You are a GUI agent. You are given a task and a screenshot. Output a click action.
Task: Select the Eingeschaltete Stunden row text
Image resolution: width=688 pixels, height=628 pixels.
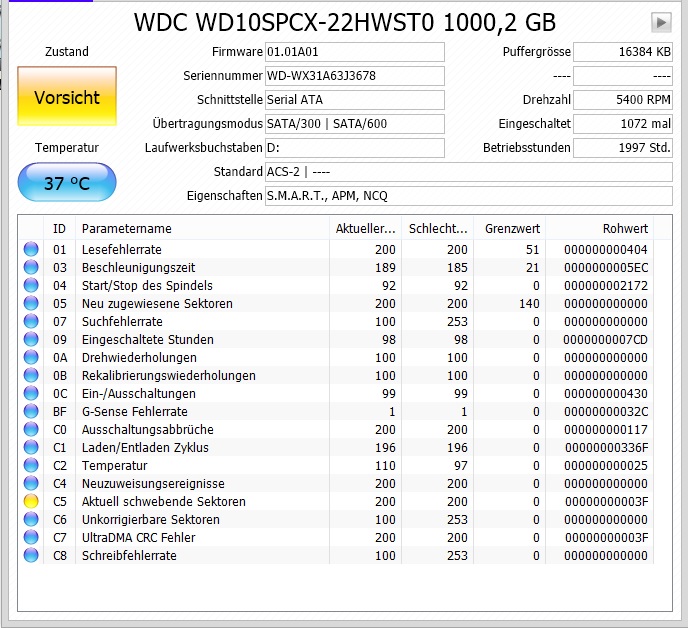tap(147, 339)
